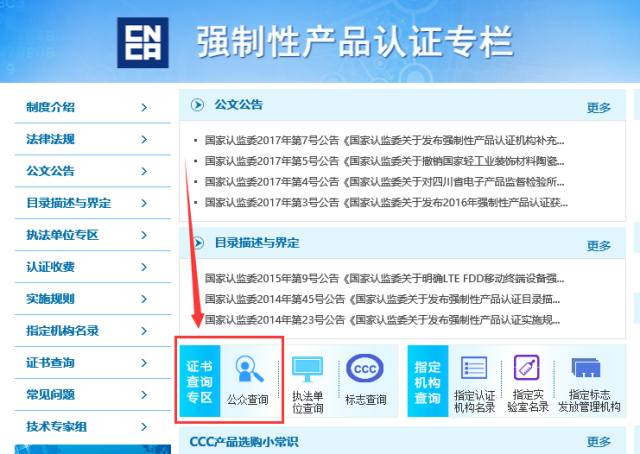Image resolution: width=640 pixels, height=454 pixels.
Task: Click 指定认证机构名录 text label
Action: pos(474,401)
